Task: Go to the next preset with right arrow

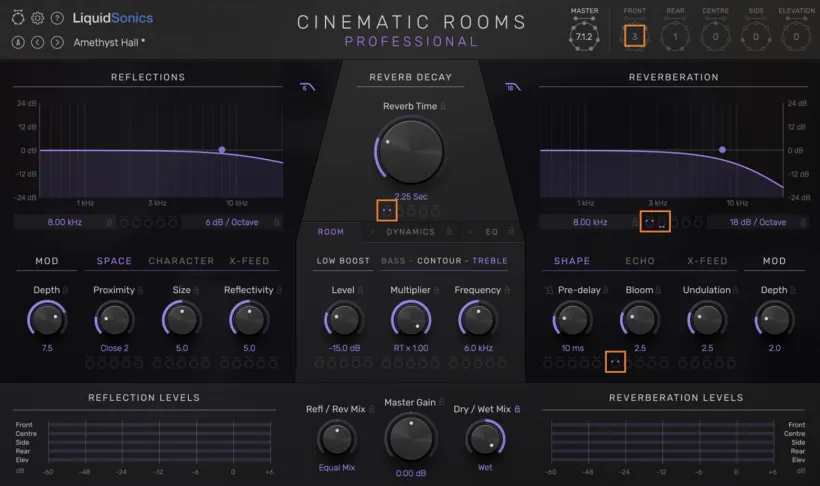Action: point(57,42)
